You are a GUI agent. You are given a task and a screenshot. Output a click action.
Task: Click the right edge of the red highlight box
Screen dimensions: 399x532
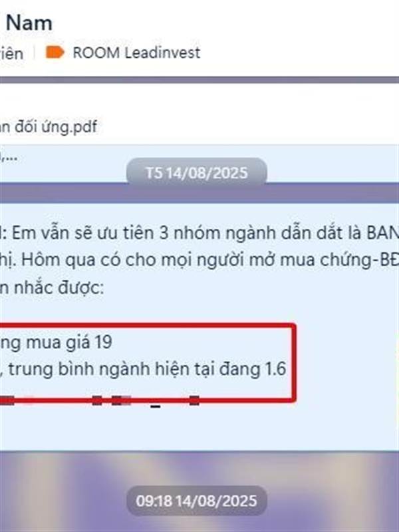click(294, 363)
